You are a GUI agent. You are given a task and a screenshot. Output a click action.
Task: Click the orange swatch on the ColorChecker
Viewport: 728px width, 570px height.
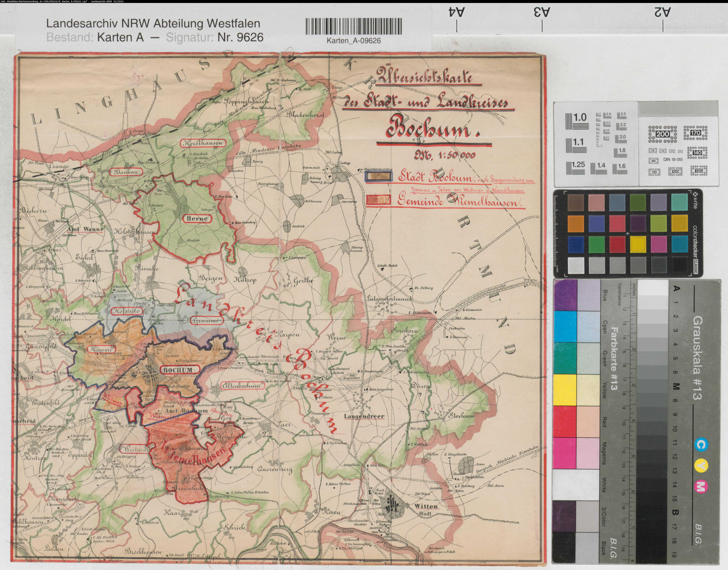tap(576, 224)
